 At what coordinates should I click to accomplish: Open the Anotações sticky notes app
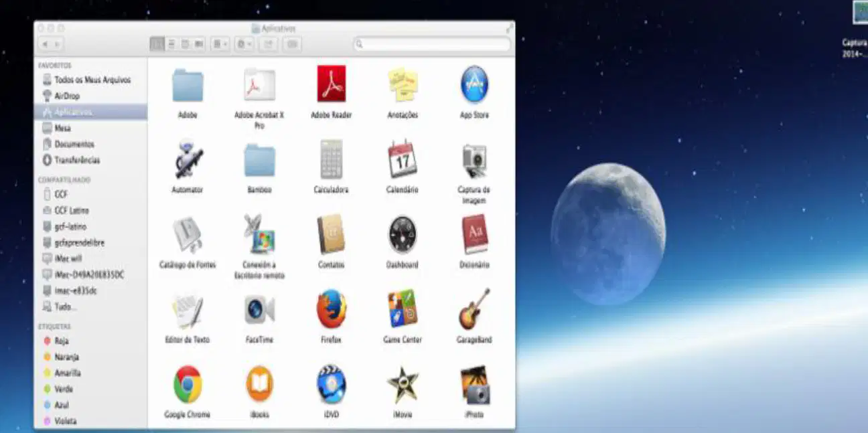(403, 85)
